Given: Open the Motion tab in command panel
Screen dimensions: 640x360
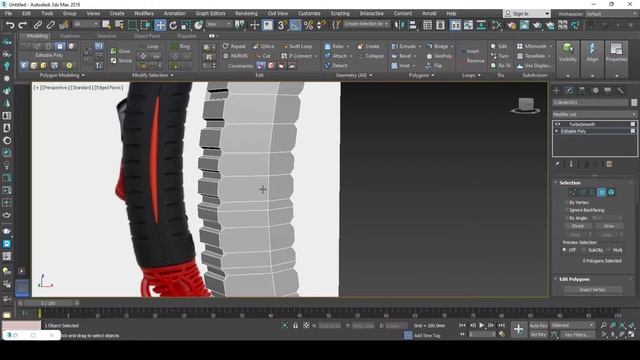Looking at the screenshot, I should (595, 91).
